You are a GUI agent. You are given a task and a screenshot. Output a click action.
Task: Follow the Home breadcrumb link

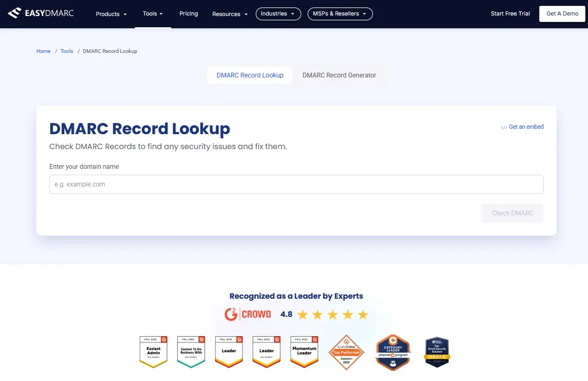(43, 51)
